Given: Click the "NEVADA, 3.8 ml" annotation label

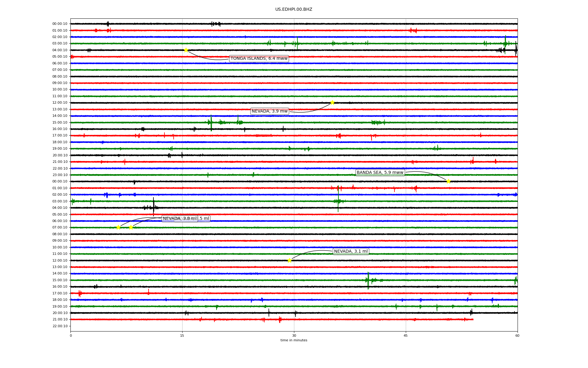Looking at the screenshot, I should click(x=180, y=219).
